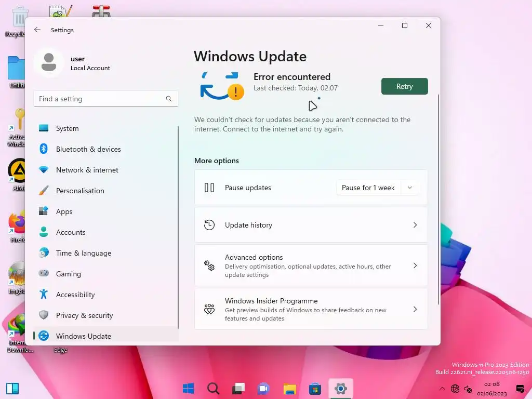This screenshot has width=532, height=399.
Task: Open the user Local Account profile avatar
Action: 49,62
